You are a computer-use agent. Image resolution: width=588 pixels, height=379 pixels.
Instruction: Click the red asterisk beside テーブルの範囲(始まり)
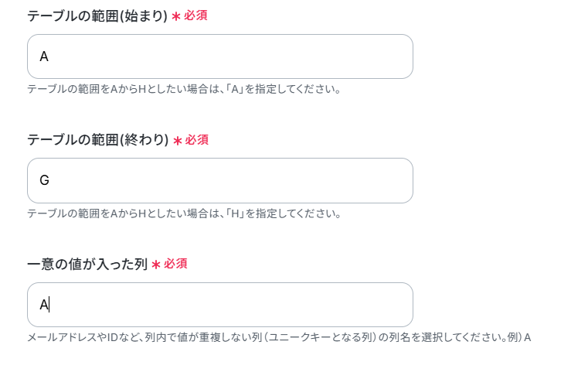pos(176,16)
